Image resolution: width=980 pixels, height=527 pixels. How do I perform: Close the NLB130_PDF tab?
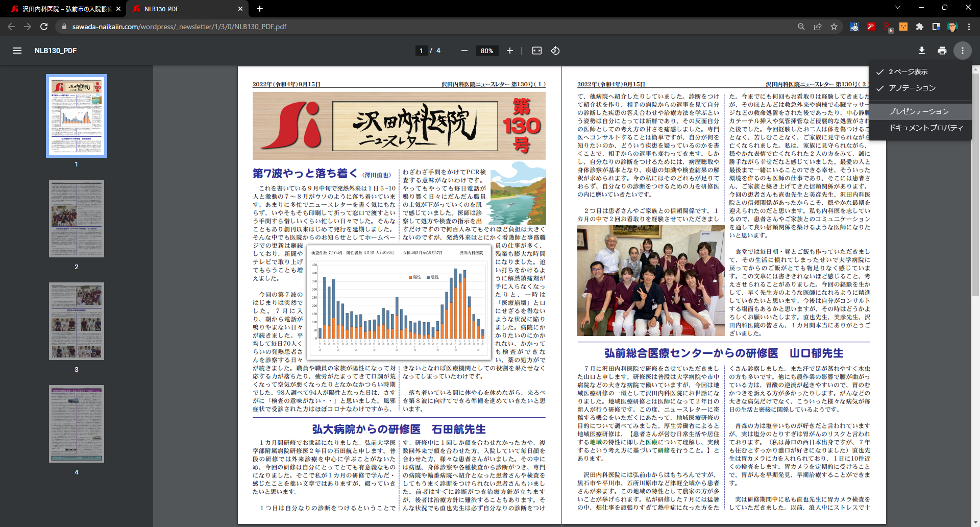240,9
